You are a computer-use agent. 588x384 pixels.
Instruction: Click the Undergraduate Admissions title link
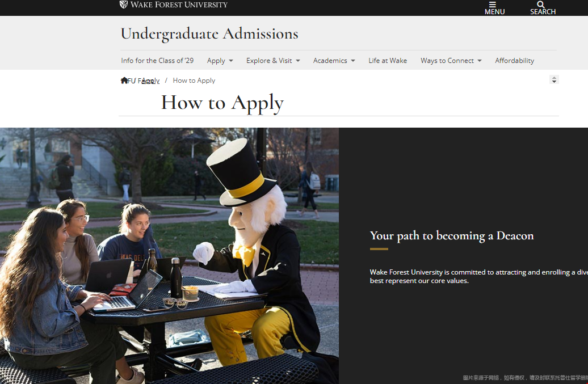click(209, 33)
